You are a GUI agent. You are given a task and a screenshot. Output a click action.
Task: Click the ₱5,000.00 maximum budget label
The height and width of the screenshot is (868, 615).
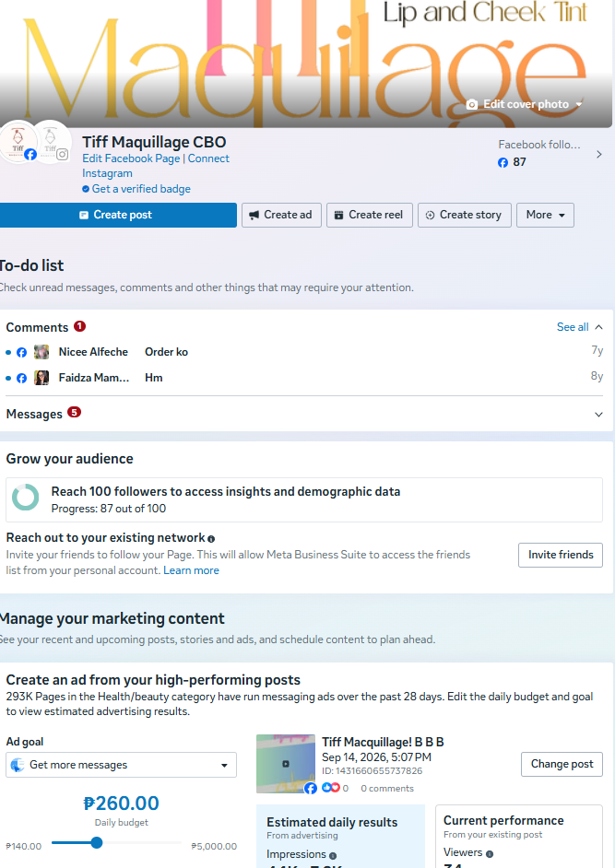click(x=214, y=847)
